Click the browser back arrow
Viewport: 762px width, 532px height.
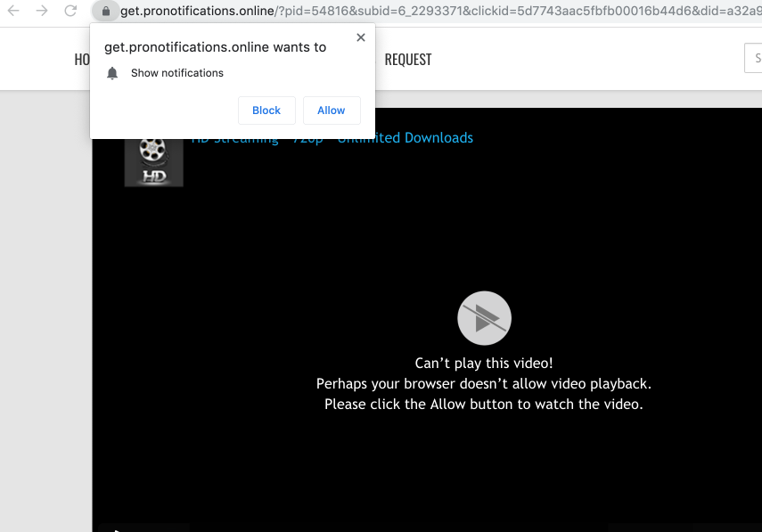[x=13, y=12]
